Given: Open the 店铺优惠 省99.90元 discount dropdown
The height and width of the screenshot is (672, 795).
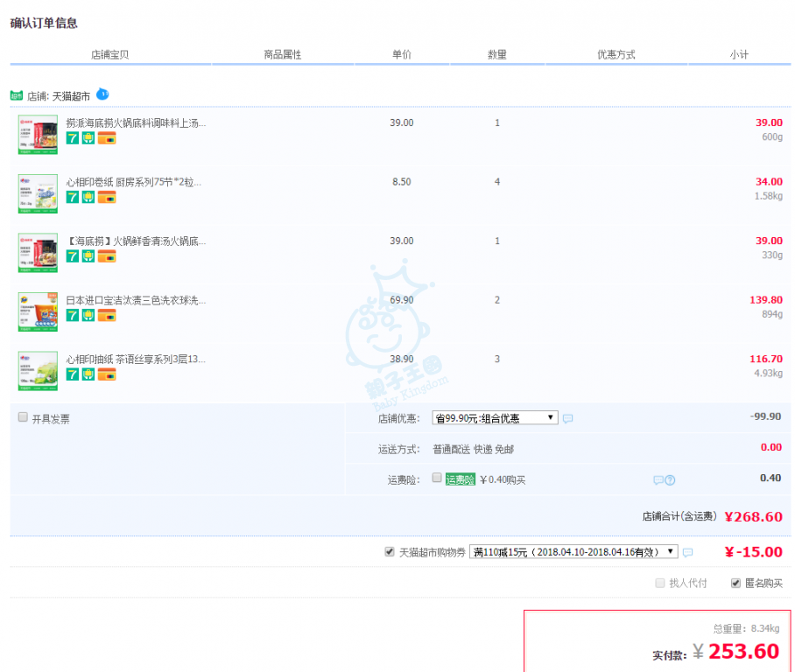Looking at the screenshot, I should coord(495,418).
